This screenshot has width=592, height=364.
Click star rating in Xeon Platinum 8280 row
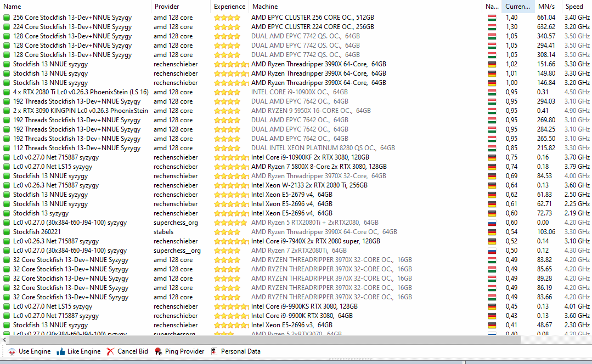[x=227, y=148]
